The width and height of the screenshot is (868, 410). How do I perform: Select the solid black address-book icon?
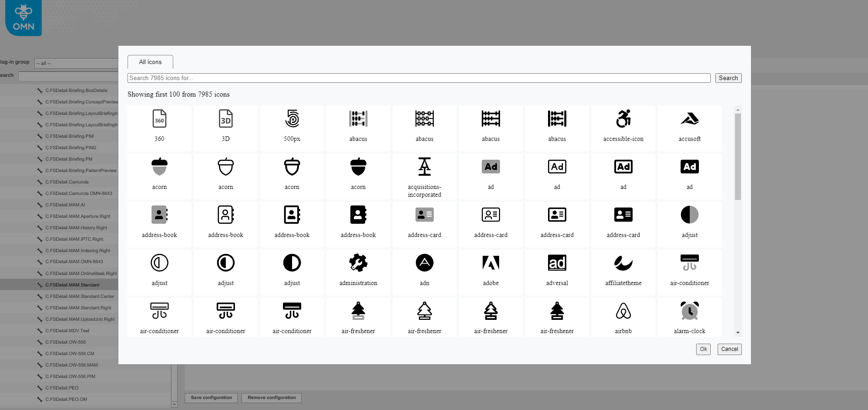pos(358,224)
